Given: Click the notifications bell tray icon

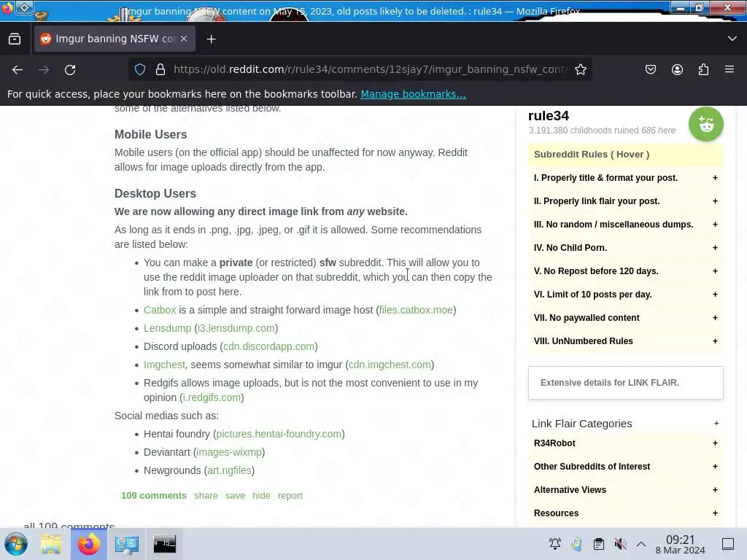Looking at the screenshot, I should coord(555,544).
